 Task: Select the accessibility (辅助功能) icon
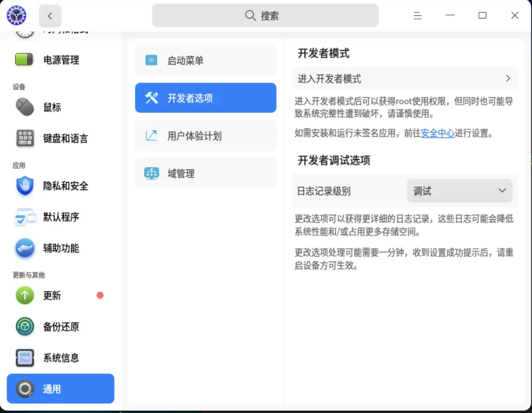25,248
